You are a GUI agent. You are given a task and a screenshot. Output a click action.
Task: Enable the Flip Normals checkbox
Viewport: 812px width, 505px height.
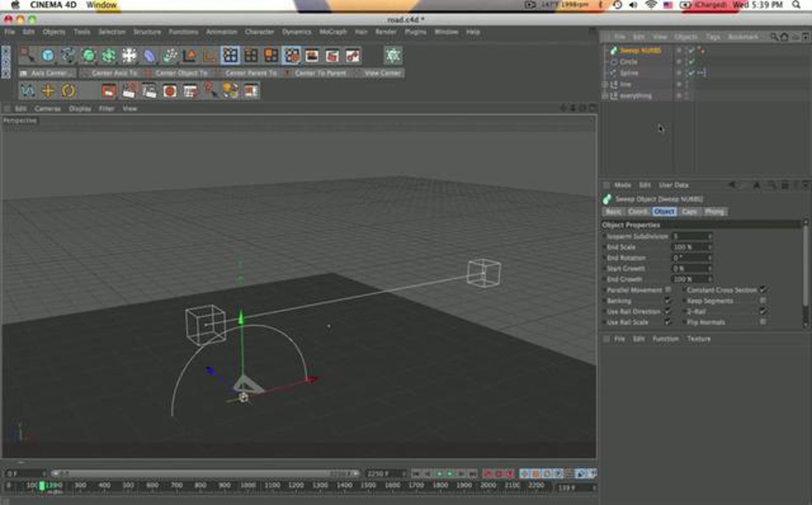coord(763,322)
